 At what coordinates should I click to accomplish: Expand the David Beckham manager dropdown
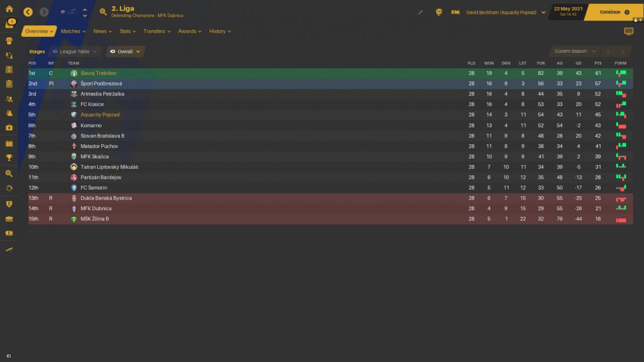pyautogui.click(x=506, y=12)
